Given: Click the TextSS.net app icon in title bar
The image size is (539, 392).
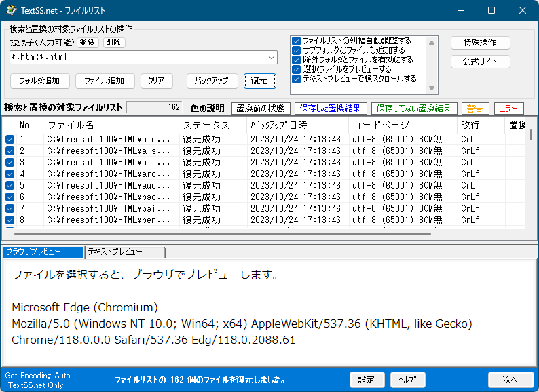Looking at the screenshot, I should [12, 10].
